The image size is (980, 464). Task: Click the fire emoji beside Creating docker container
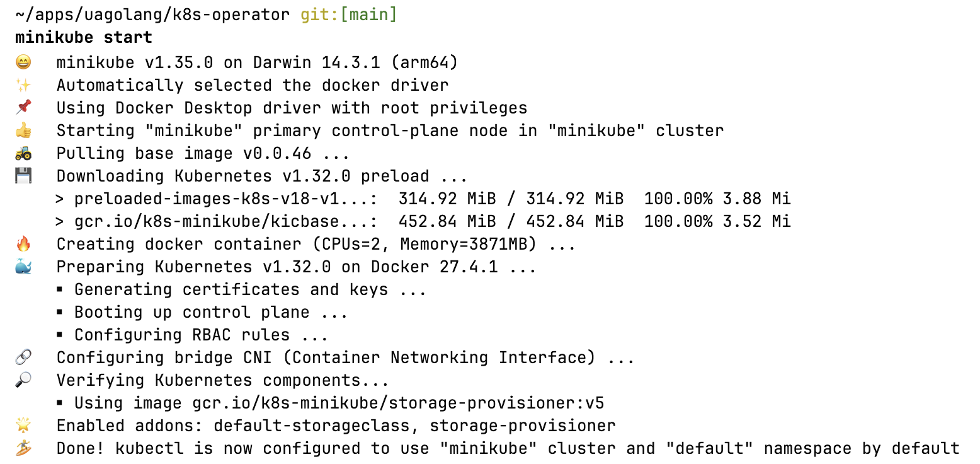(23, 244)
